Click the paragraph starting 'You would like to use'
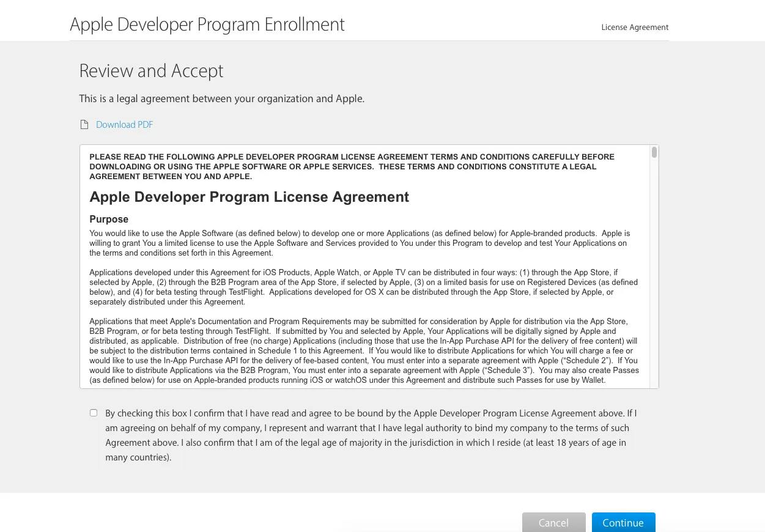The height and width of the screenshot is (532, 765). click(x=360, y=243)
